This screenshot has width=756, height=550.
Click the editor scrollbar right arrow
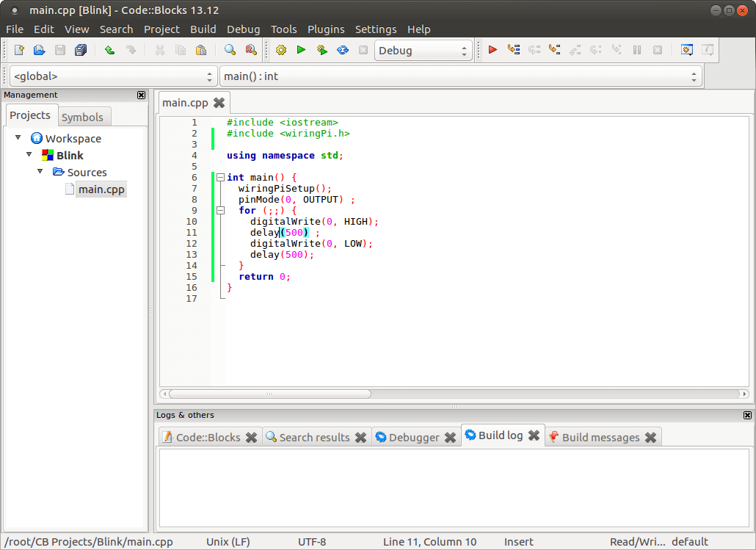tap(744, 394)
